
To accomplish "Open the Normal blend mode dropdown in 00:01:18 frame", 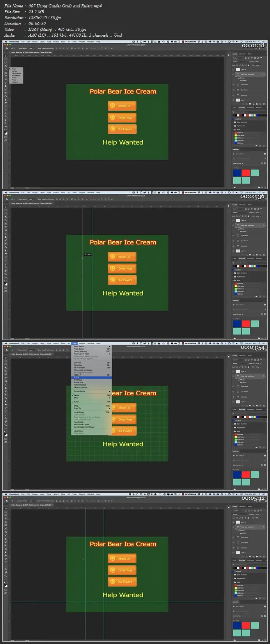I will tap(240, 62).
